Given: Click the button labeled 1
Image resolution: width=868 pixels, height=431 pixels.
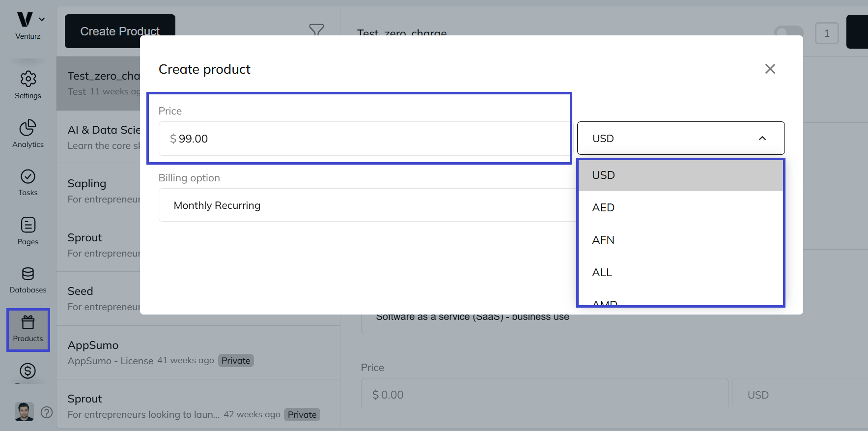Looking at the screenshot, I should pos(827,33).
